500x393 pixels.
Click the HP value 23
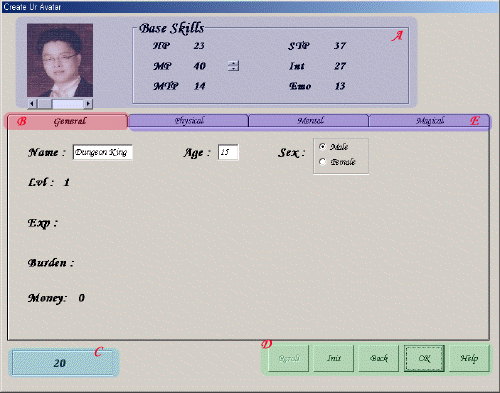[199, 46]
